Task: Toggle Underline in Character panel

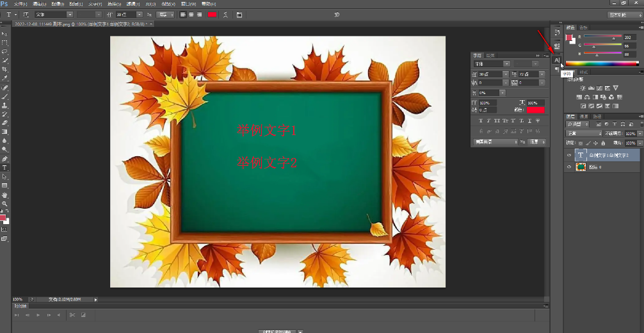Action: [529, 121]
